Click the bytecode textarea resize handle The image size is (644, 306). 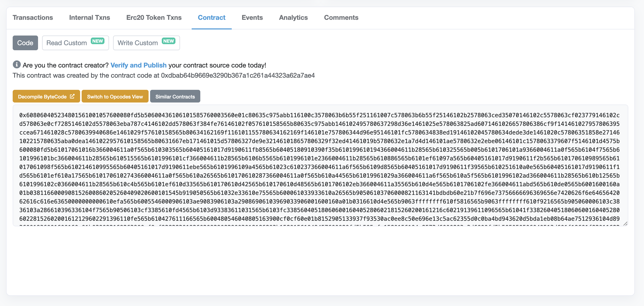625,224
